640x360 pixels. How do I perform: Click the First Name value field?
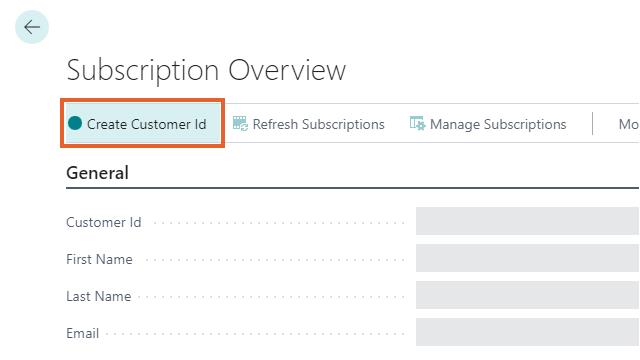527,258
